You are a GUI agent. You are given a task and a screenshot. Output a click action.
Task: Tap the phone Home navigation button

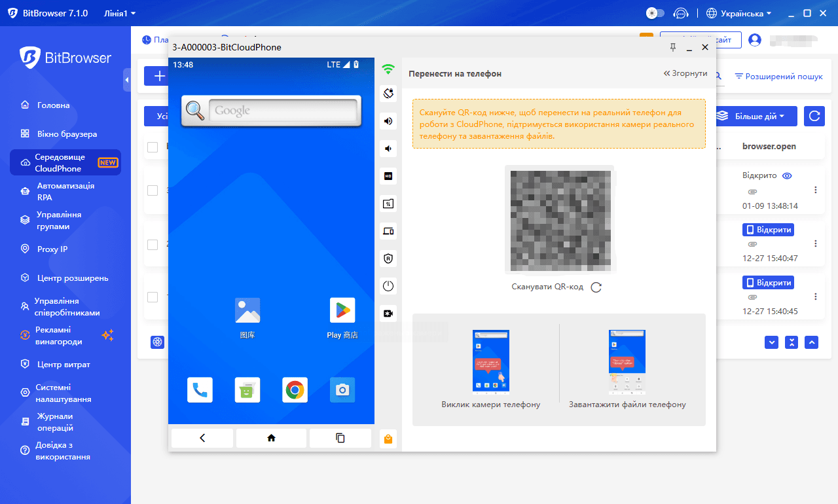[x=271, y=438]
